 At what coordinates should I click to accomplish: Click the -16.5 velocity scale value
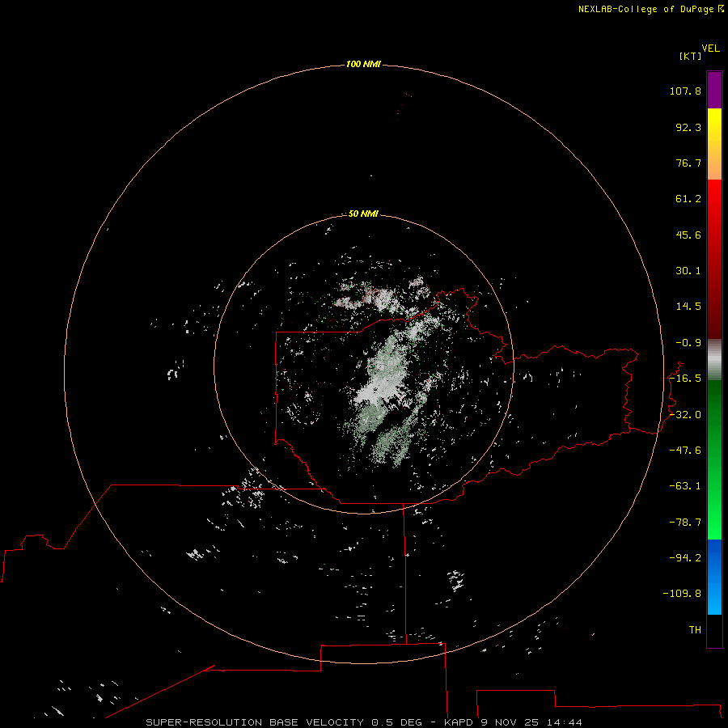[x=685, y=379]
